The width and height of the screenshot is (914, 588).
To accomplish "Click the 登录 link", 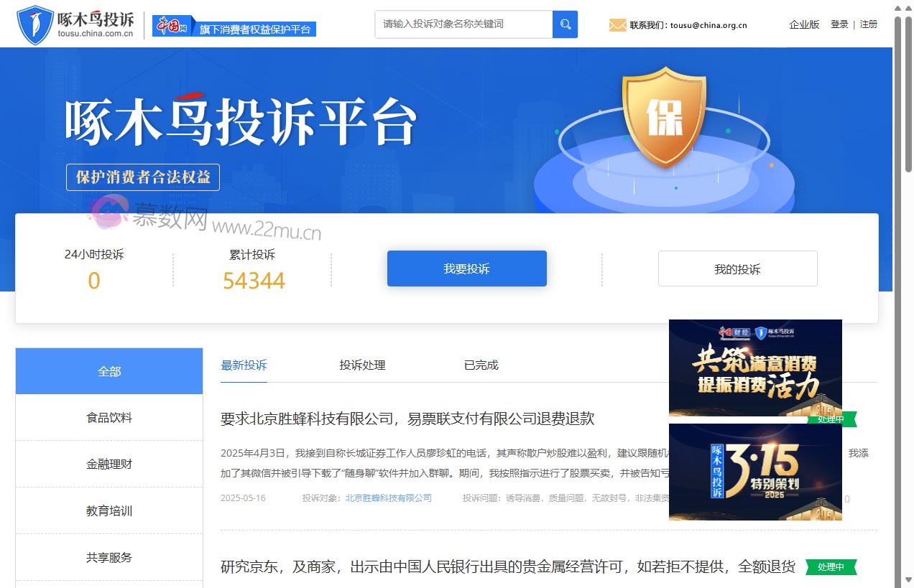I will (x=839, y=24).
